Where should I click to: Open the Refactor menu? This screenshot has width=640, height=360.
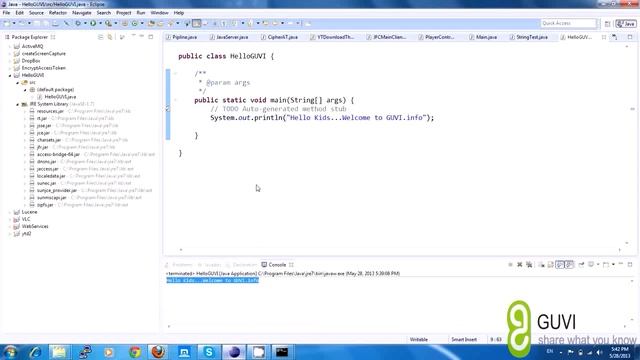click(58, 13)
